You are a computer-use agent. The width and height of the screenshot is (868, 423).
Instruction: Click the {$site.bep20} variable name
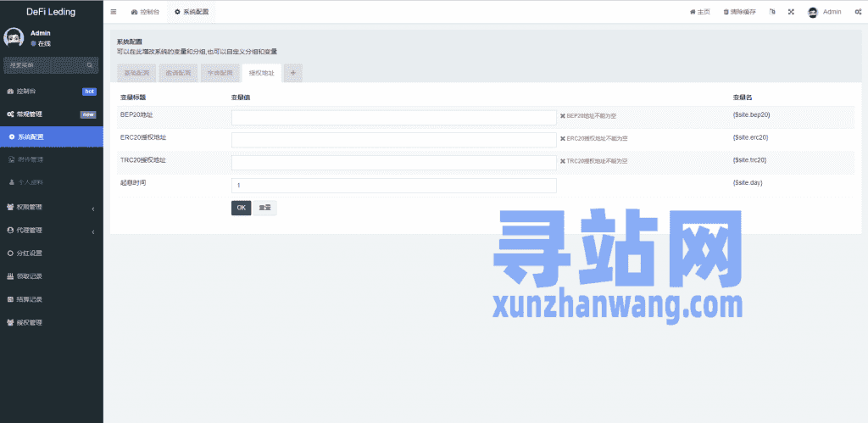[x=751, y=115]
